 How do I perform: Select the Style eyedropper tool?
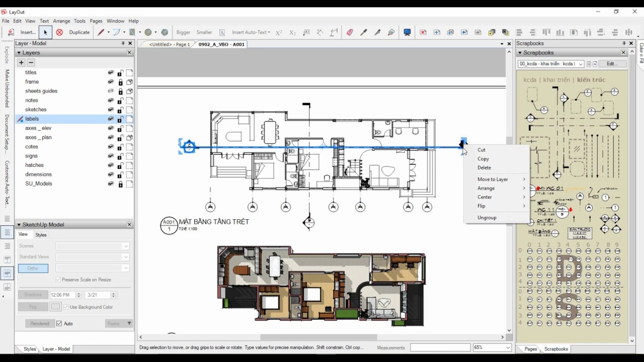click(x=363, y=32)
